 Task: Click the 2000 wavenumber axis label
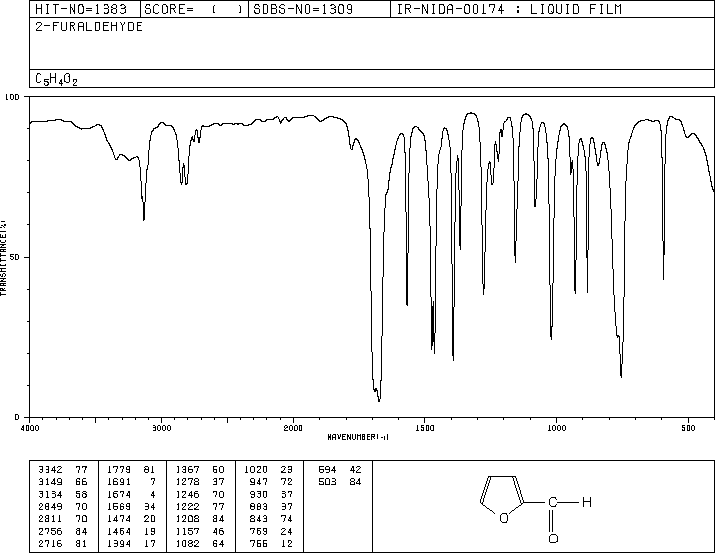tap(293, 428)
